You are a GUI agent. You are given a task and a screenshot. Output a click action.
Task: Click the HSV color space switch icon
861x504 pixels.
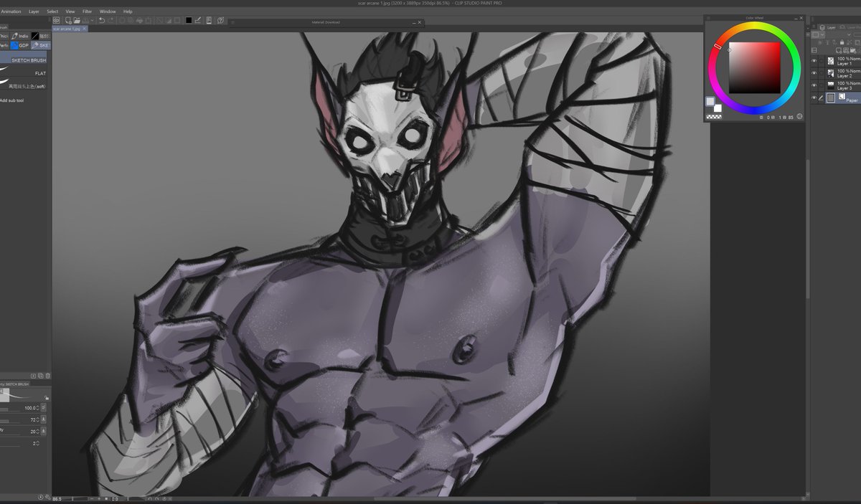[x=799, y=116]
